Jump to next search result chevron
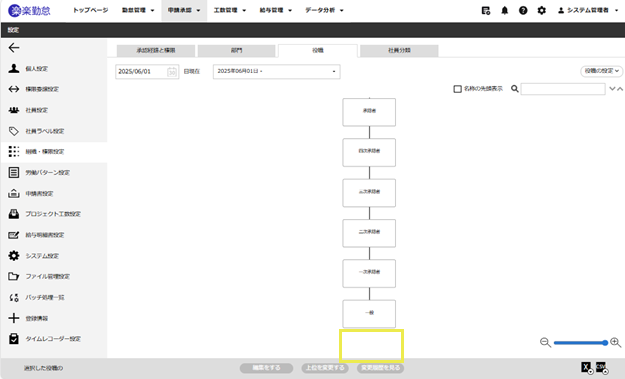 (x=612, y=89)
